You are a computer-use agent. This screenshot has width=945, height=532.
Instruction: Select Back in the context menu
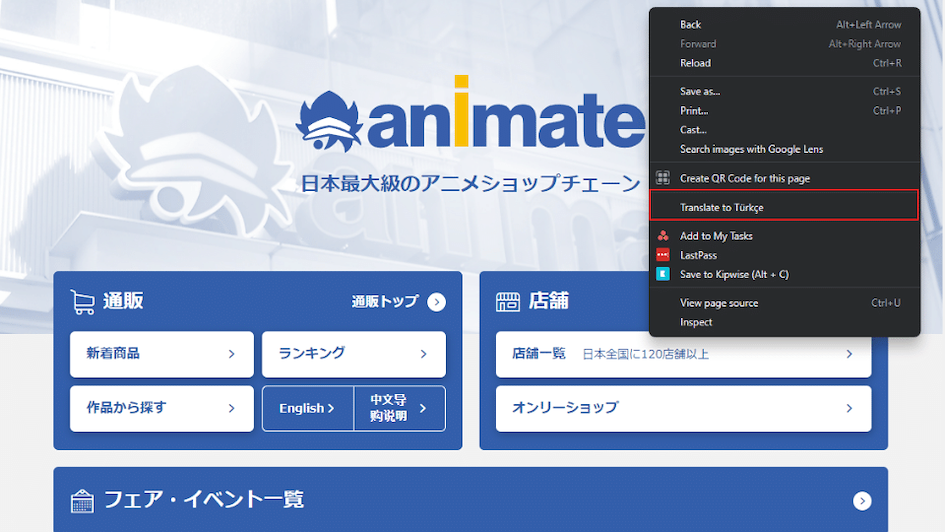pos(785,25)
